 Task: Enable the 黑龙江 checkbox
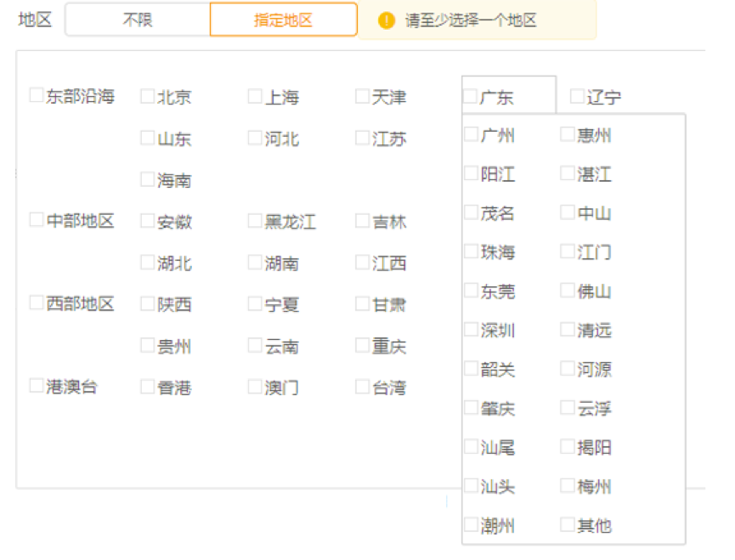(x=255, y=221)
